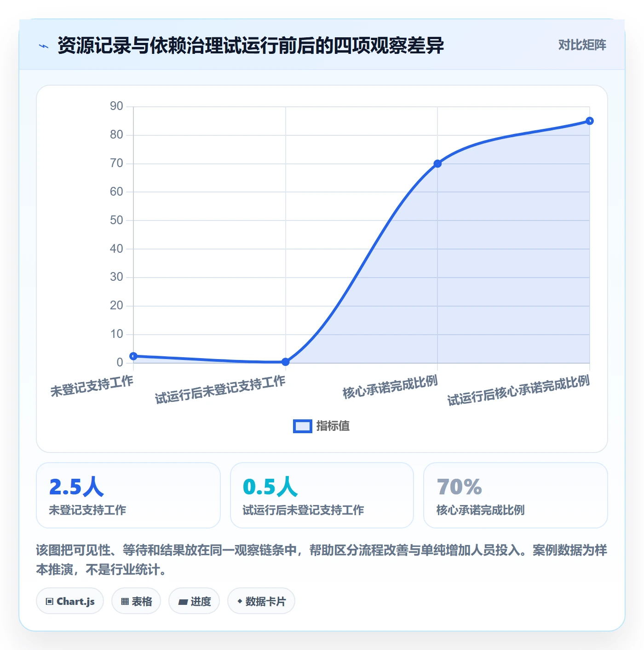Click the x-axis label 核心承诺完成比例
The image size is (644, 650).
pyautogui.click(x=390, y=387)
